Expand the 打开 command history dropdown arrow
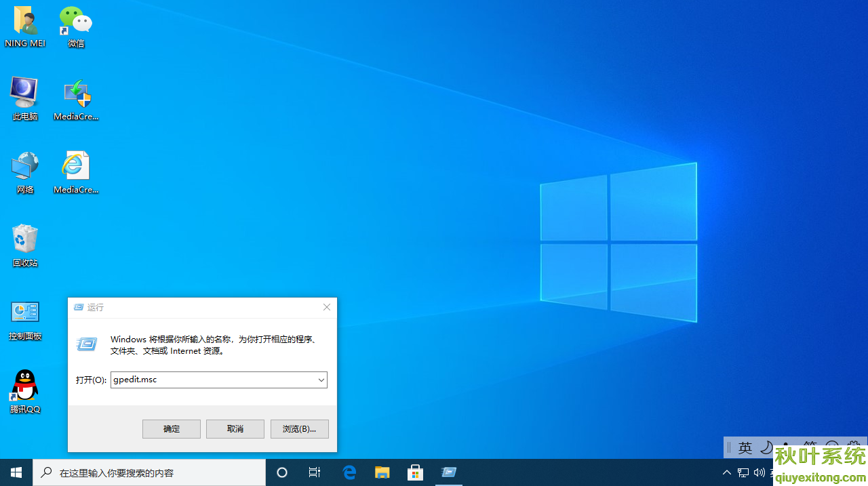The image size is (868, 486). click(x=321, y=380)
